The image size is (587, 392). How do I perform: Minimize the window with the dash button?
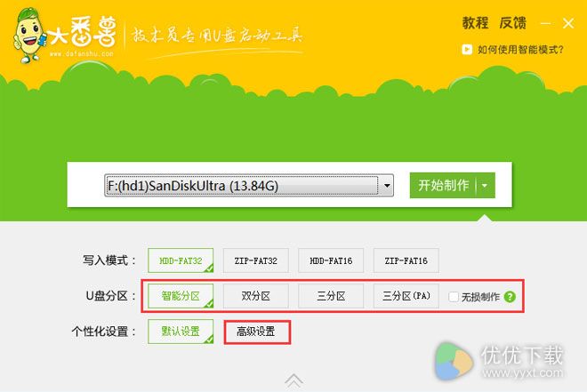tap(545, 24)
